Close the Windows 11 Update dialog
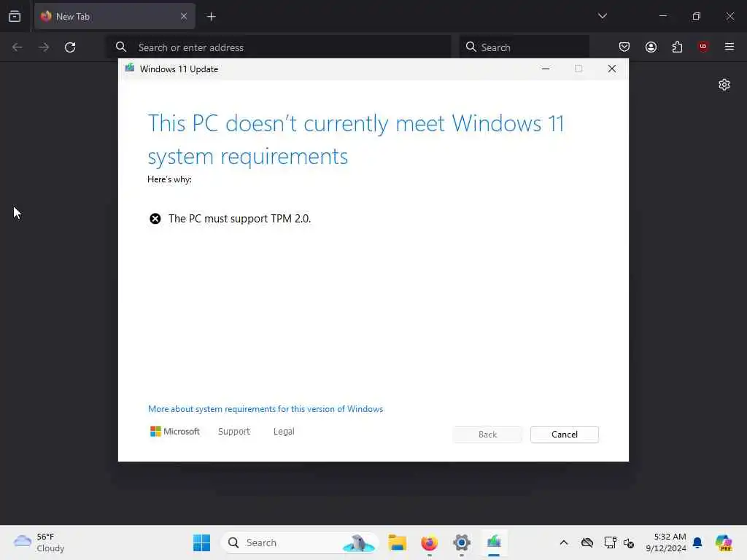 612,69
